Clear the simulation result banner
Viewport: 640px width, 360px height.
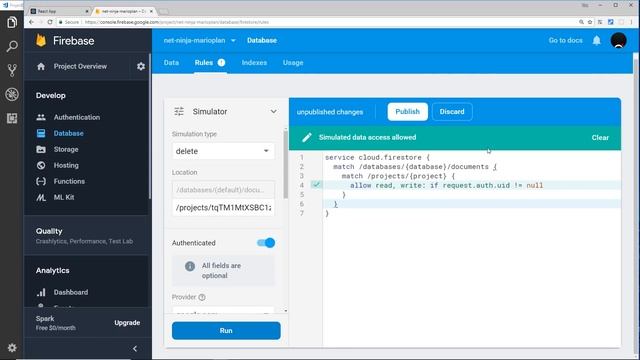point(600,138)
